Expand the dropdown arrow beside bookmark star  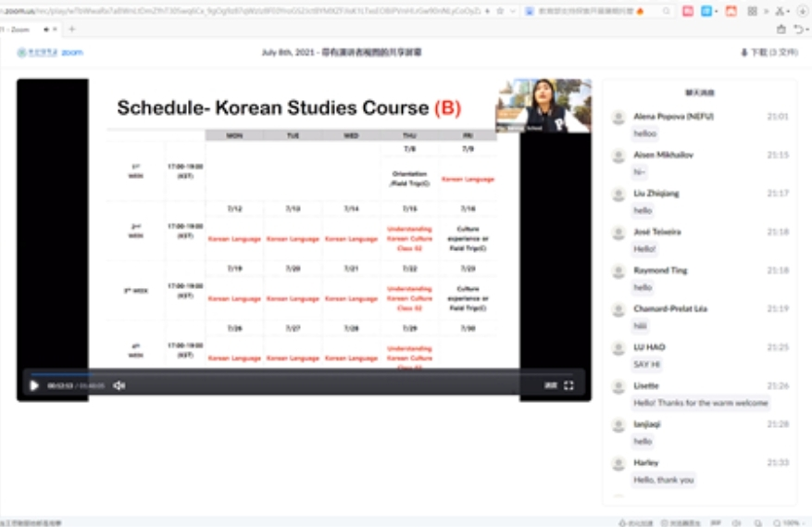pos(513,11)
